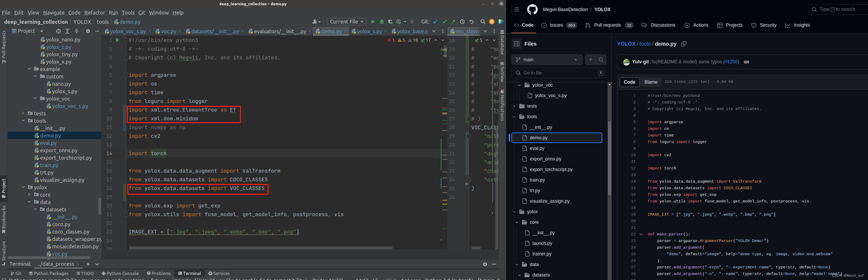Open Terminal panel settings gear
The image size is (868, 280).
485,264
